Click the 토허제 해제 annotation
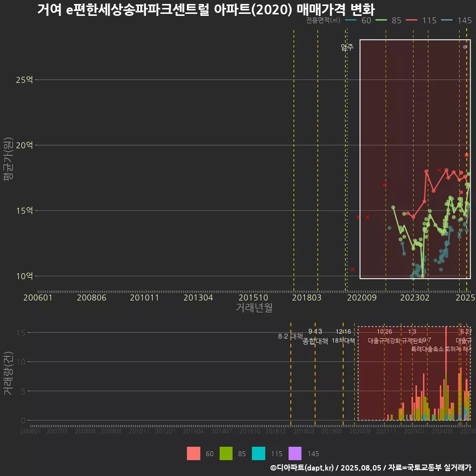The image size is (476, 476). click(458, 349)
